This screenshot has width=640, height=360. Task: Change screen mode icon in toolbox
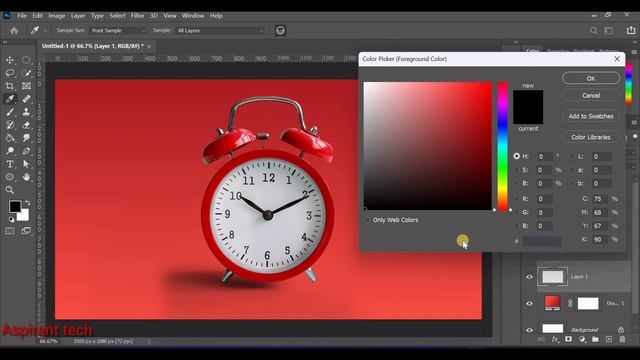coord(26,231)
